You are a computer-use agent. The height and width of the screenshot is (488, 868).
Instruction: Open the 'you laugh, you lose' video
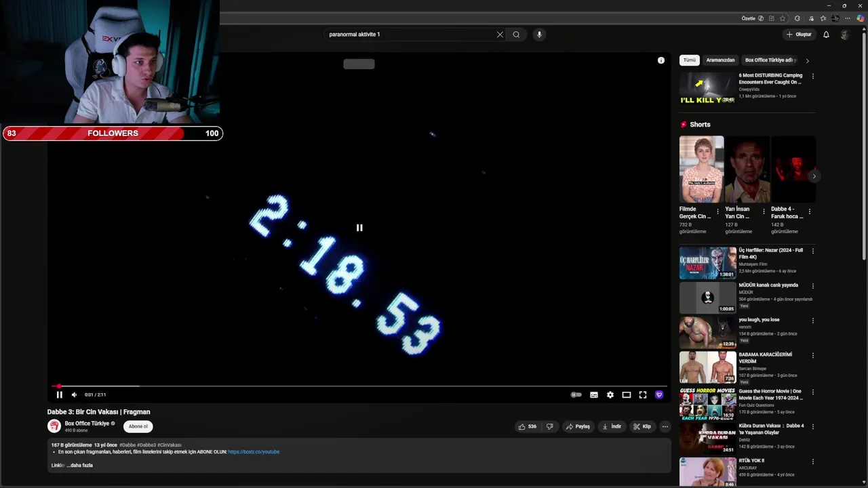point(708,332)
